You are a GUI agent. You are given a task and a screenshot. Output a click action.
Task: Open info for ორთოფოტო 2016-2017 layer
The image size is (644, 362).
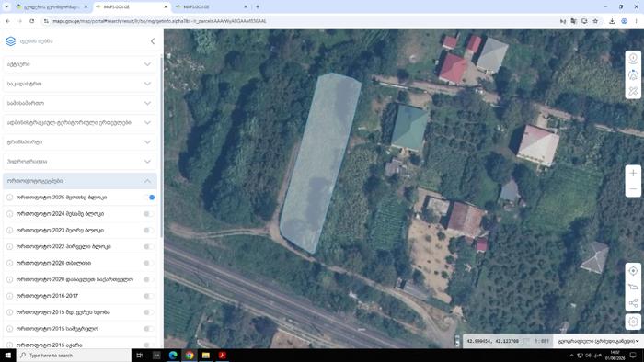tap(9, 296)
